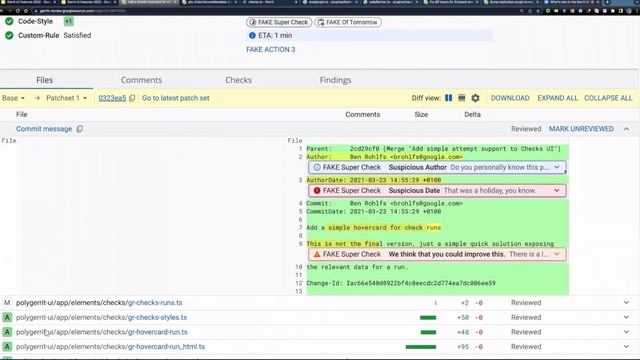Click the A status badge for gr-checks-styles.ts
The width and height of the screenshot is (640, 360).
(7, 317)
